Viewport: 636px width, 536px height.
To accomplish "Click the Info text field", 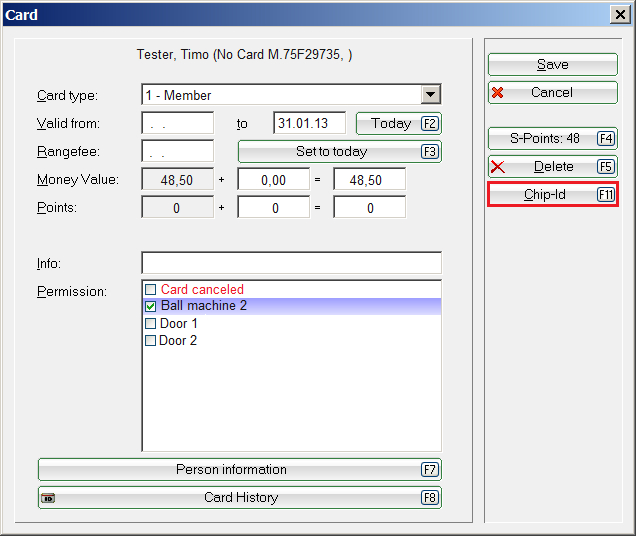I will click(x=291, y=264).
